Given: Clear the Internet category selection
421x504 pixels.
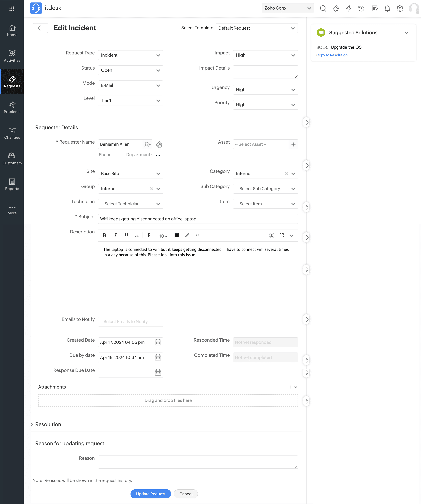Looking at the screenshot, I should pos(286,174).
